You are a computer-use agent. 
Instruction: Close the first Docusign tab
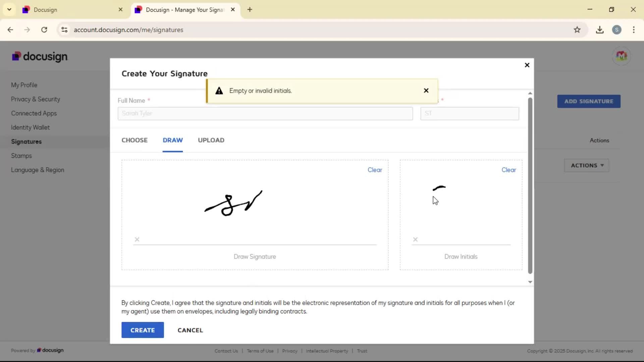[x=121, y=10]
